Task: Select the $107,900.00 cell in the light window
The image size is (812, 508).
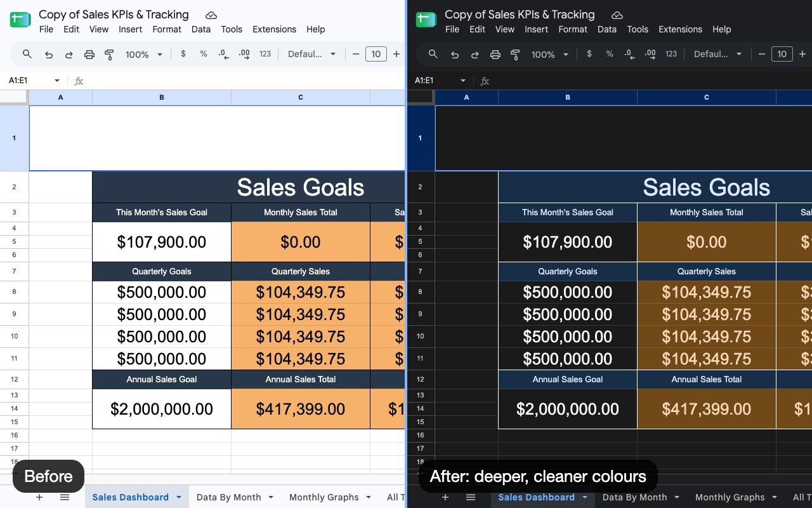Action: (162, 242)
